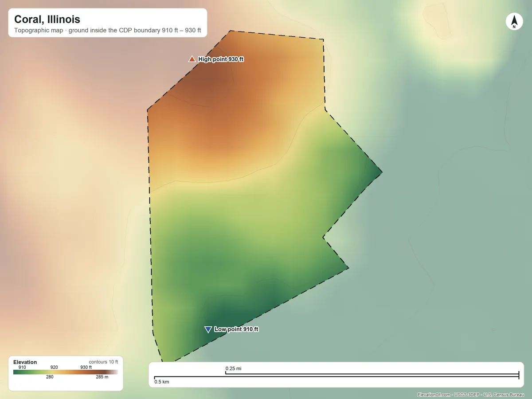Click the blue low point triangle marker
The height and width of the screenshot is (399, 532).
coord(208,329)
